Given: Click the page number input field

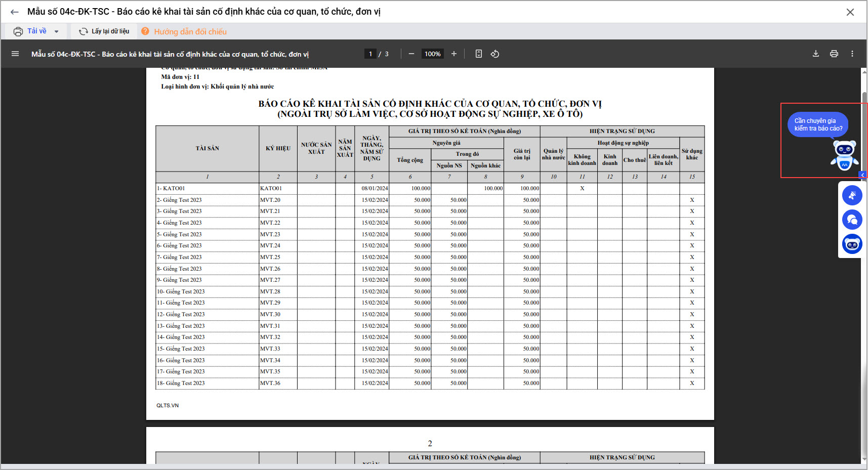Looking at the screenshot, I should coord(370,54).
